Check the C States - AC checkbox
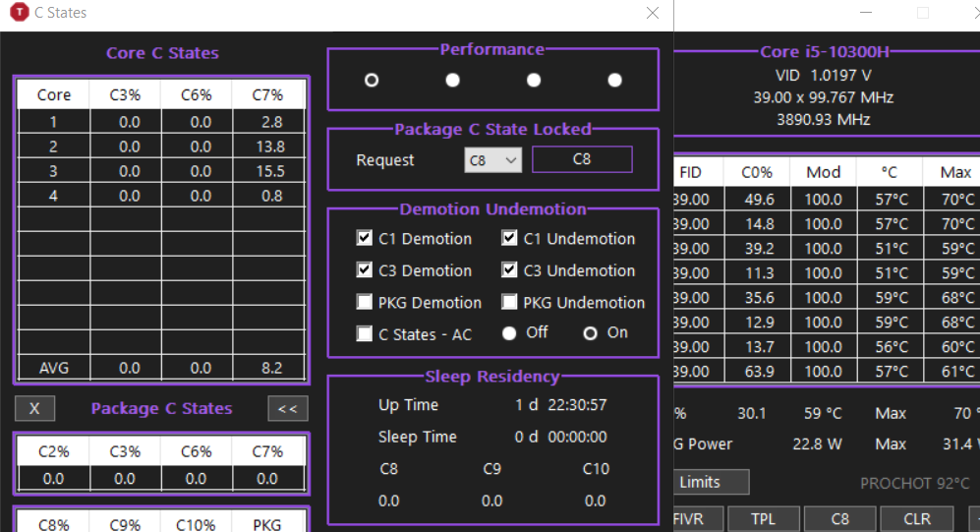Screen dimensions: 980x532 tap(364, 333)
